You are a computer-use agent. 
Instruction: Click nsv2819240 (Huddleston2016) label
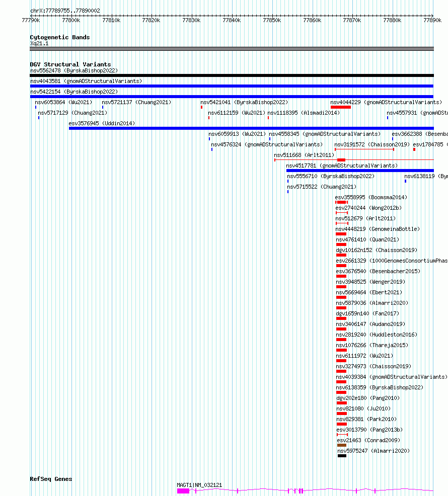[377, 335]
